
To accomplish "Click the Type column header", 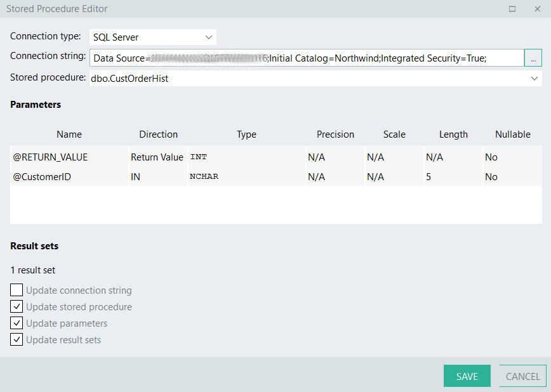I will tap(246, 134).
